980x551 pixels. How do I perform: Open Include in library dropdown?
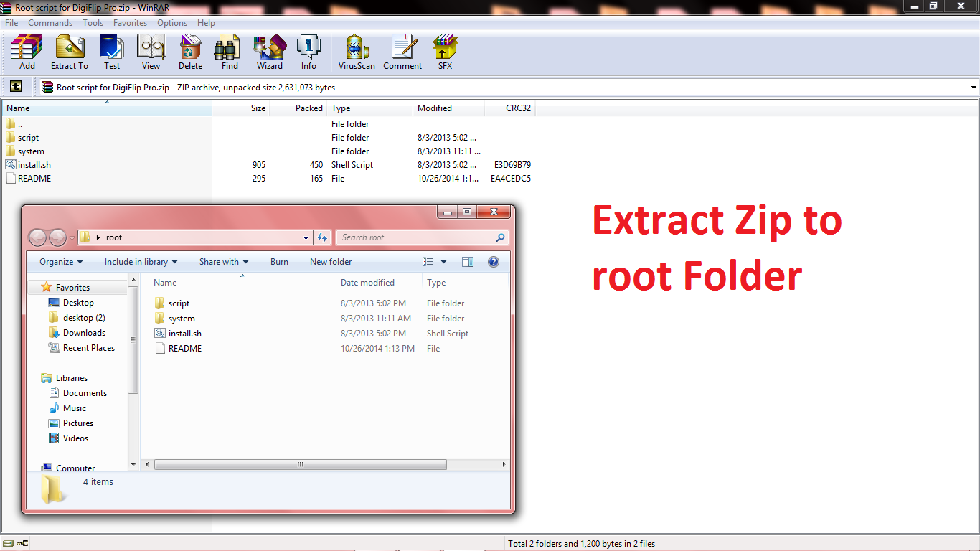click(x=141, y=262)
